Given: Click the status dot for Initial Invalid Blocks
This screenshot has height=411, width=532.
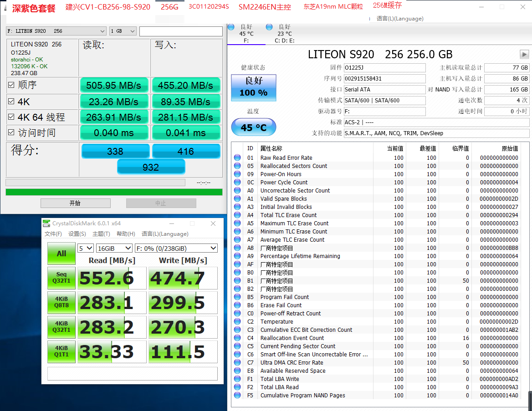Looking at the screenshot, I should (237, 207).
